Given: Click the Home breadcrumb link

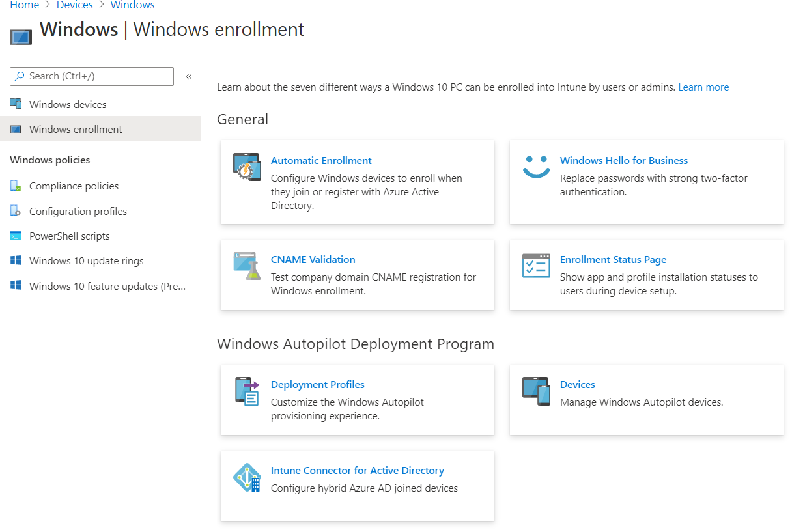Looking at the screenshot, I should (24, 5).
